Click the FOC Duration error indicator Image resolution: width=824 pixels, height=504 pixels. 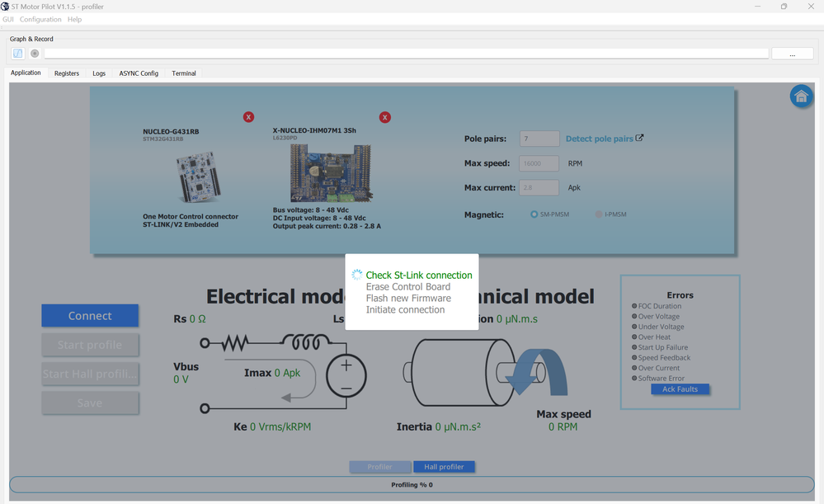pyautogui.click(x=634, y=306)
